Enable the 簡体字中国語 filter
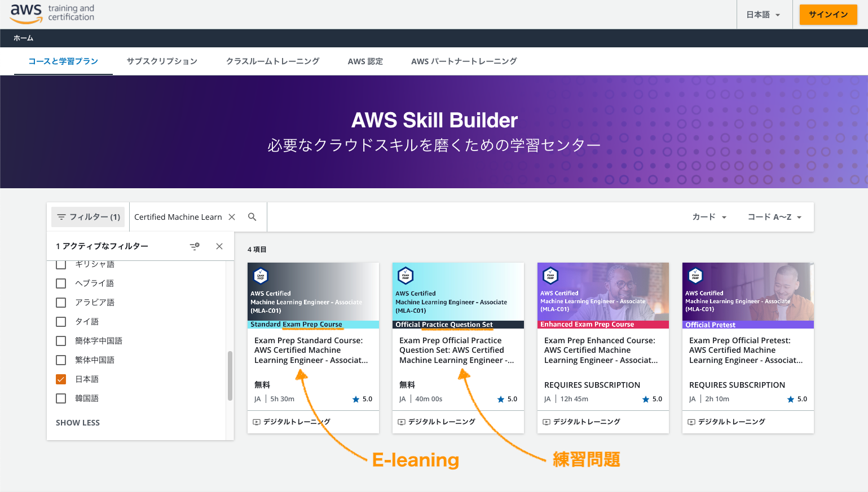 click(61, 340)
